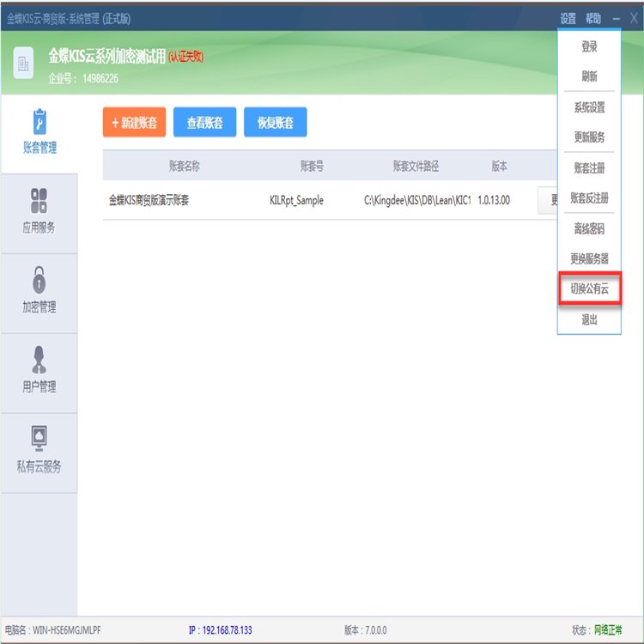Click the partially hidden button in the account row
The height and width of the screenshot is (644, 644).
coord(548,200)
